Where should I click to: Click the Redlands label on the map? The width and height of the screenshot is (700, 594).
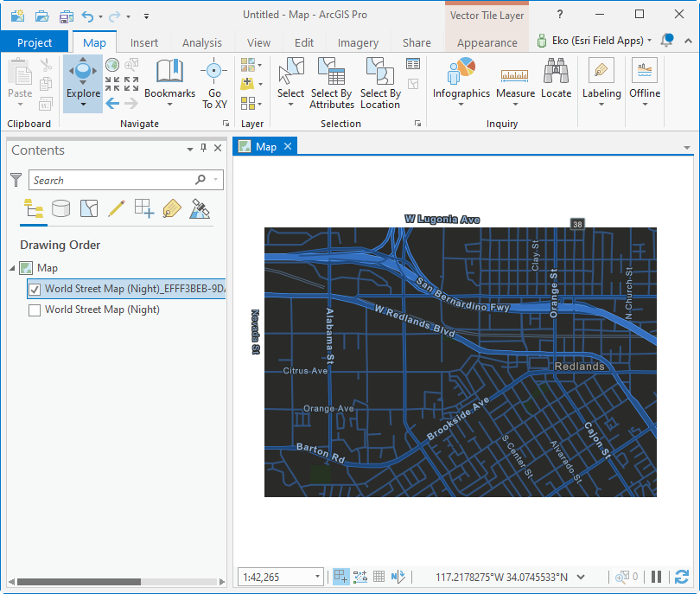click(579, 367)
